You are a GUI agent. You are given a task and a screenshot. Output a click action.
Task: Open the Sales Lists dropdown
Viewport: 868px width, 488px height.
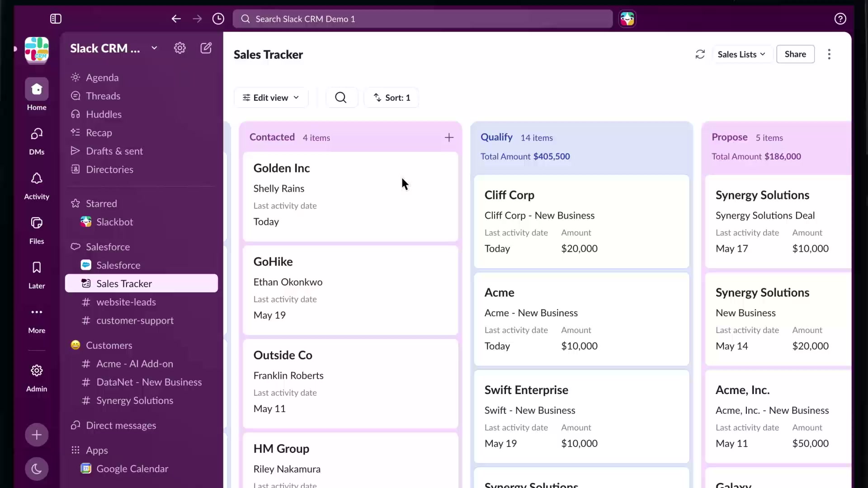[741, 54]
